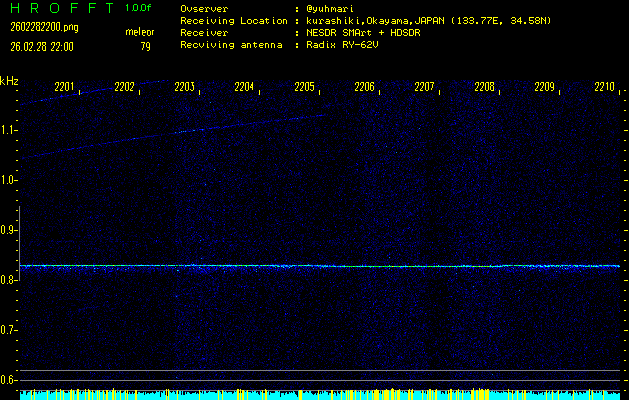Click the 2201 time marker

tap(64, 87)
